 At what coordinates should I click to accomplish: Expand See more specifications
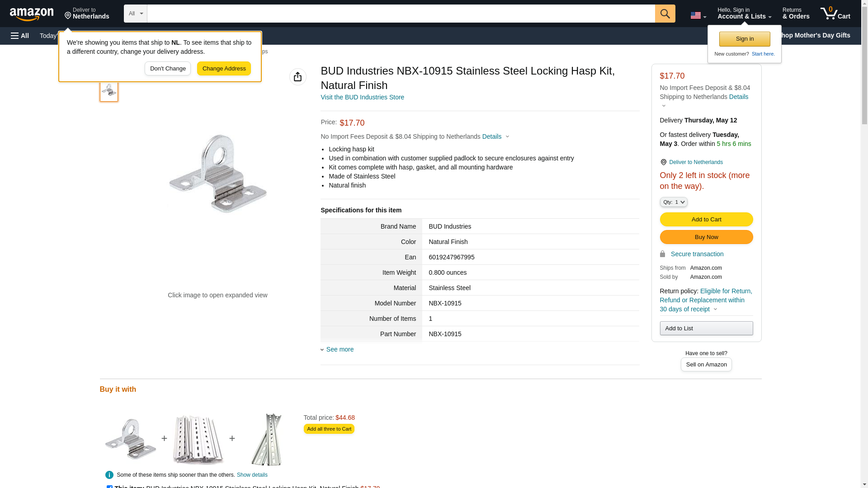(x=340, y=349)
